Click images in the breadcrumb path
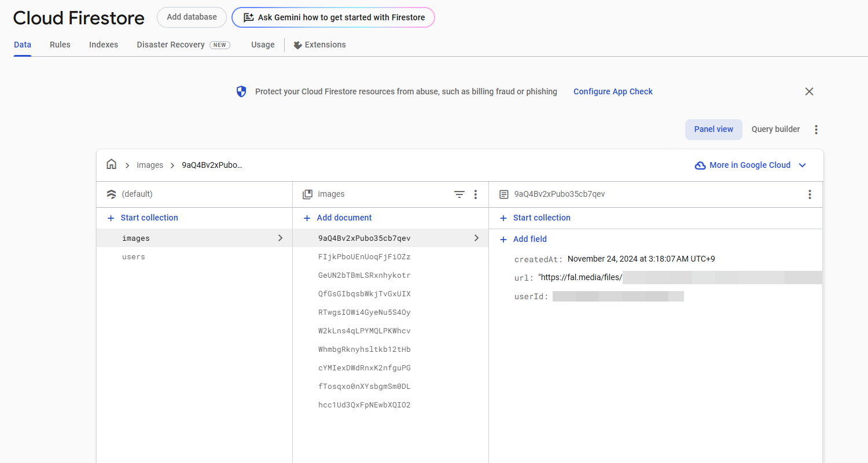This screenshot has width=868, height=463. coord(150,165)
